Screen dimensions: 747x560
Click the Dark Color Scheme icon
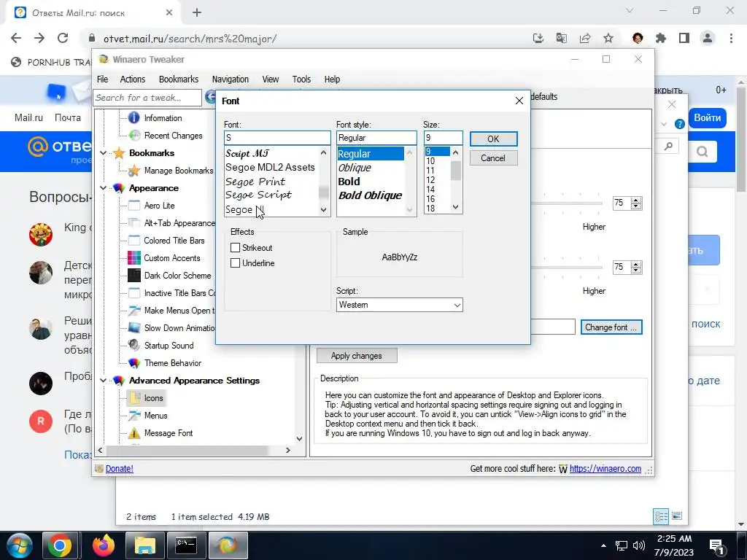(134, 275)
